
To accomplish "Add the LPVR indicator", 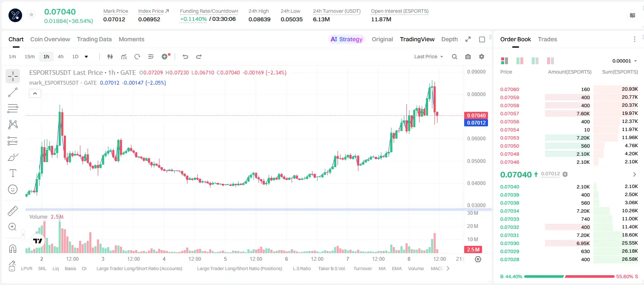I will click(x=27, y=268).
